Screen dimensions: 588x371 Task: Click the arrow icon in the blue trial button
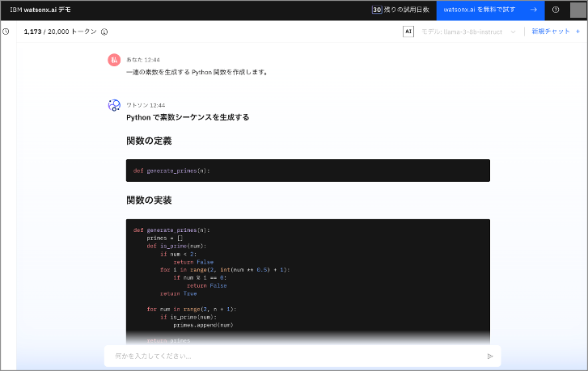click(x=534, y=10)
